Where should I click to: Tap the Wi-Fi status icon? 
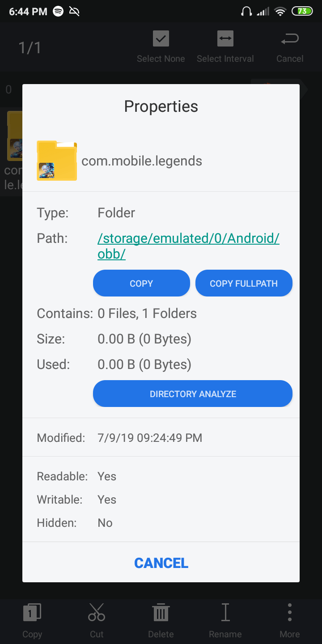(280, 12)
